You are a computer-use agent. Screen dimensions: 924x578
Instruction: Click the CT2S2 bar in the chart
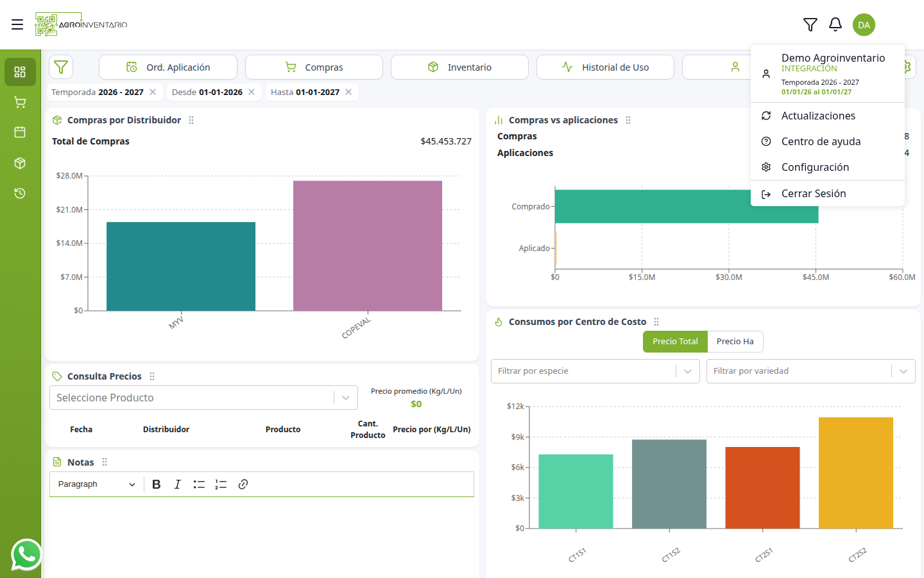(x=856, y=473)
